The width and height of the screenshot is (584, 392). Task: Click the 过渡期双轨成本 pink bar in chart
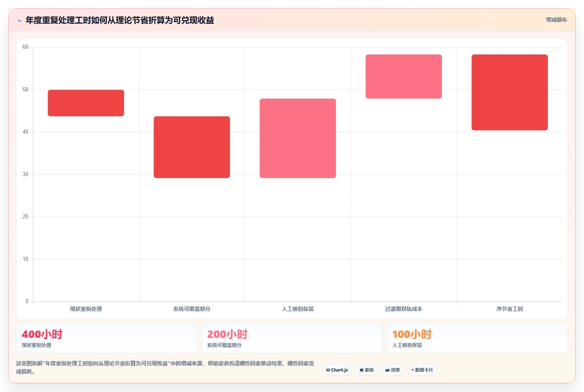click(x=404, y=77)
